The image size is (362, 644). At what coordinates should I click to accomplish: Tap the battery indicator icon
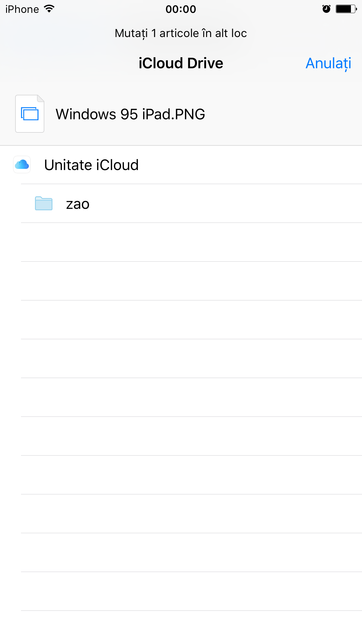[x=346, y=9]
